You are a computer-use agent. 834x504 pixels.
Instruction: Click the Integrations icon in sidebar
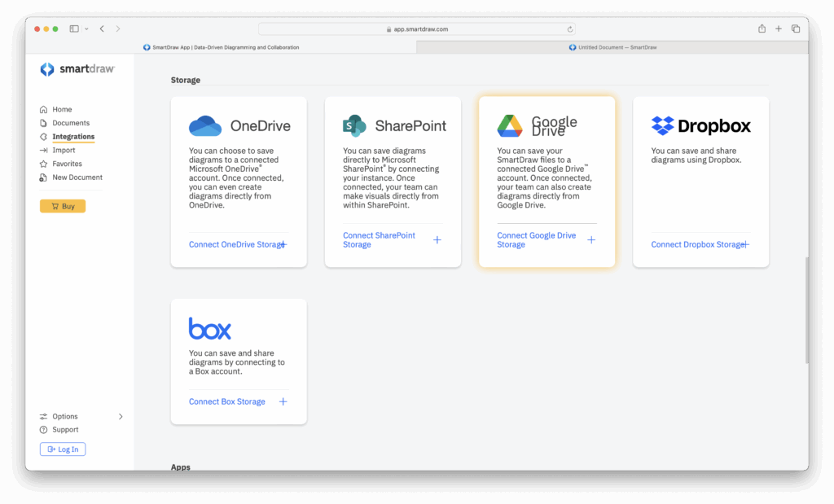pyautogui.click(x=44, y=137)
